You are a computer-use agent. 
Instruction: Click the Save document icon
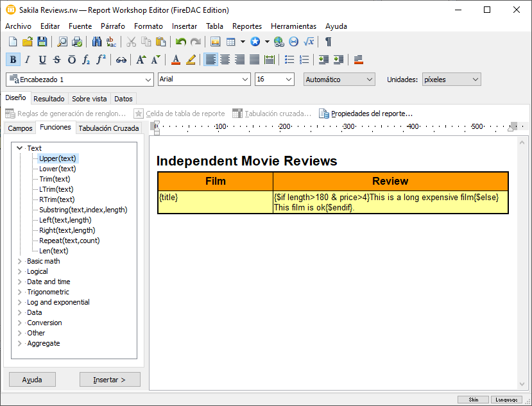click(42, 42)
